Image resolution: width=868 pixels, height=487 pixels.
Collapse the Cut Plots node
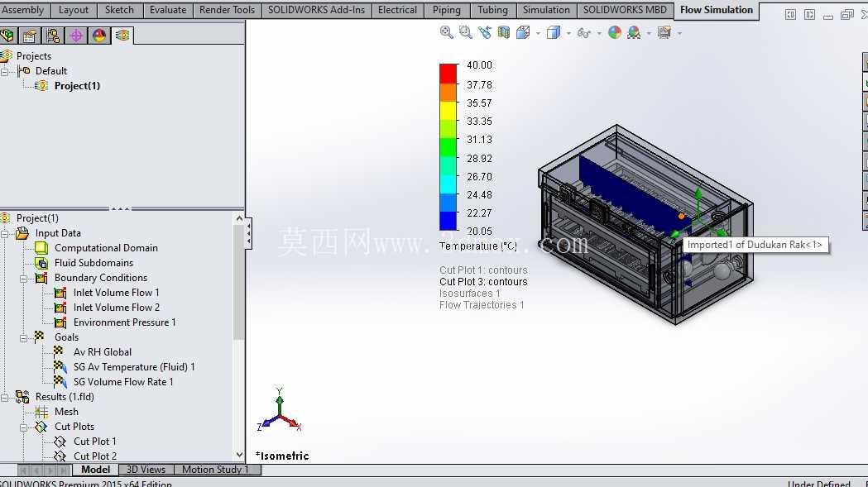(x=24, y=427)
